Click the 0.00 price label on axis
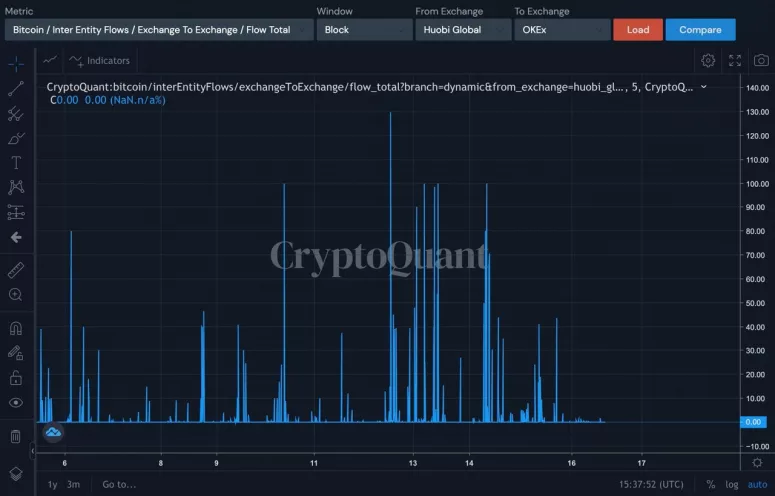775x496 pixels. [753, 422]
